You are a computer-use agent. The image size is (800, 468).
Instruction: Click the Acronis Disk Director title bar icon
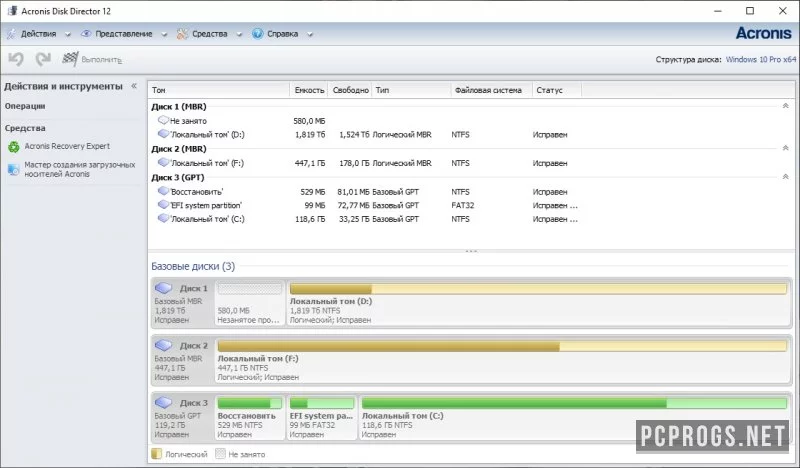12,11
